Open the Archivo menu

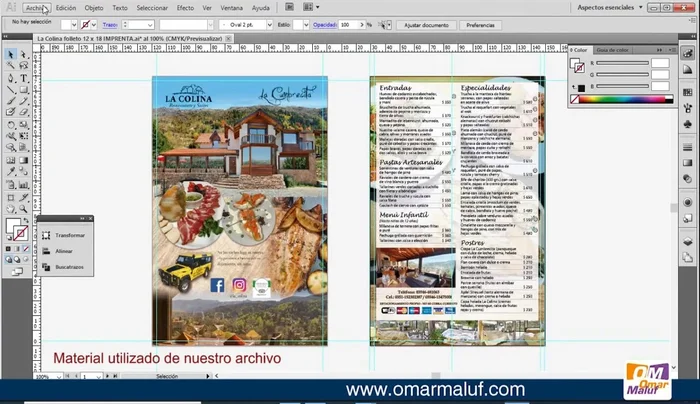[x=36, y=7]
